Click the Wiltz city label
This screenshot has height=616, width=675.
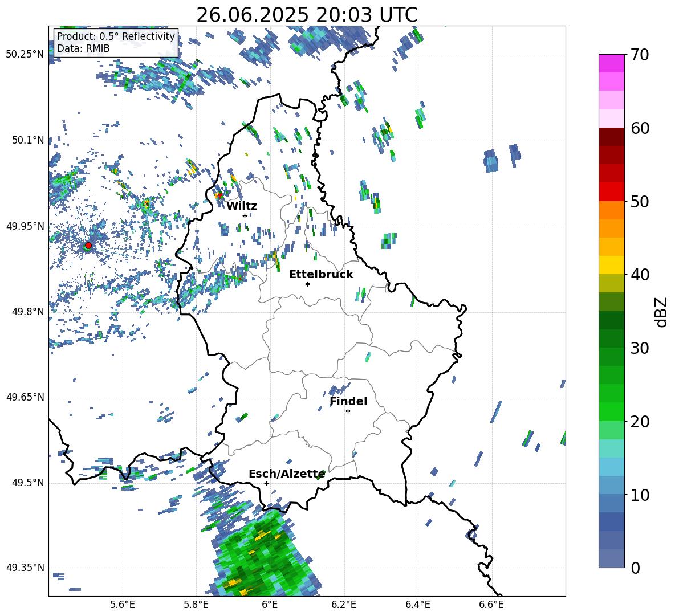tap(242, 206)
